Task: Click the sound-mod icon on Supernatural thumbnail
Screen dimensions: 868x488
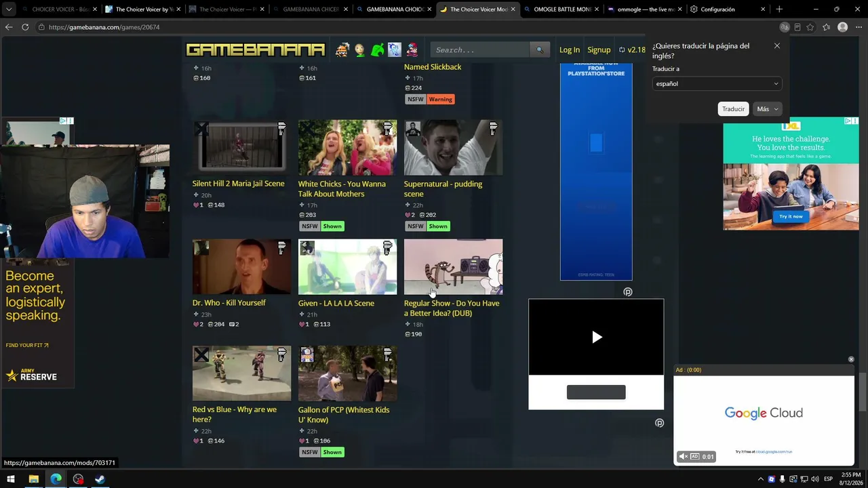Action: click(493, 128)
